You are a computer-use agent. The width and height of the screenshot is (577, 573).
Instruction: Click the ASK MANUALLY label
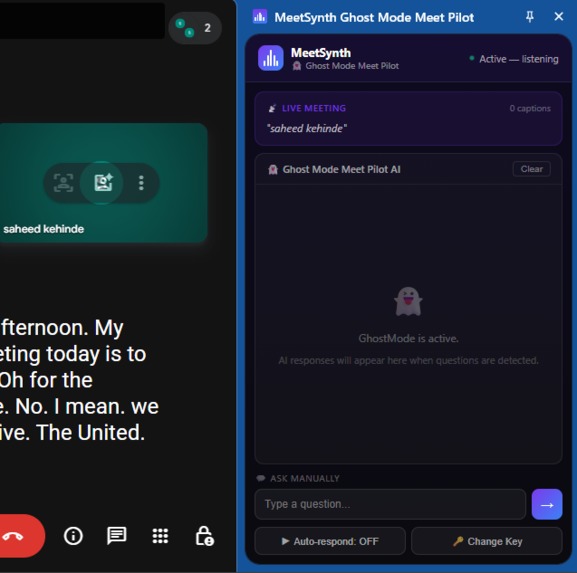tap(305, 478)
